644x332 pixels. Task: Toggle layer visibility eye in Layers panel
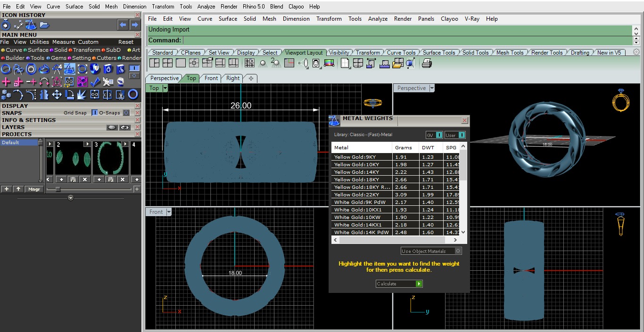click(x=124, y=127)
